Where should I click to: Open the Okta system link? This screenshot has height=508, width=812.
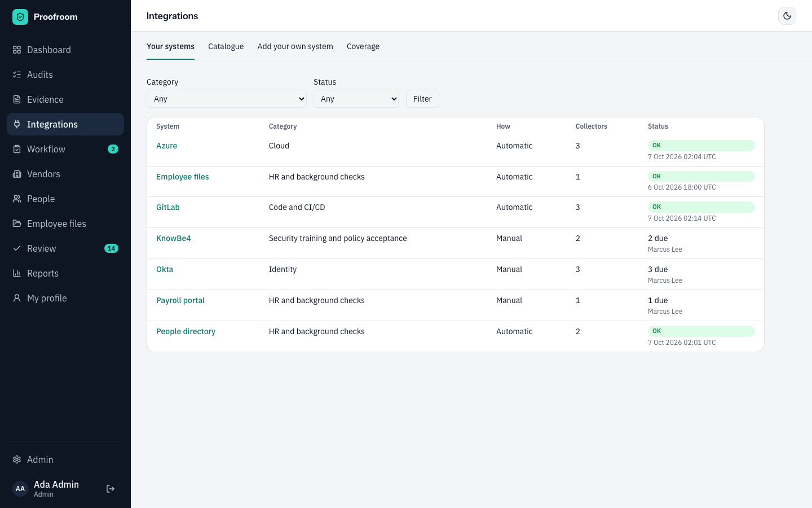[x=165, y=269]
